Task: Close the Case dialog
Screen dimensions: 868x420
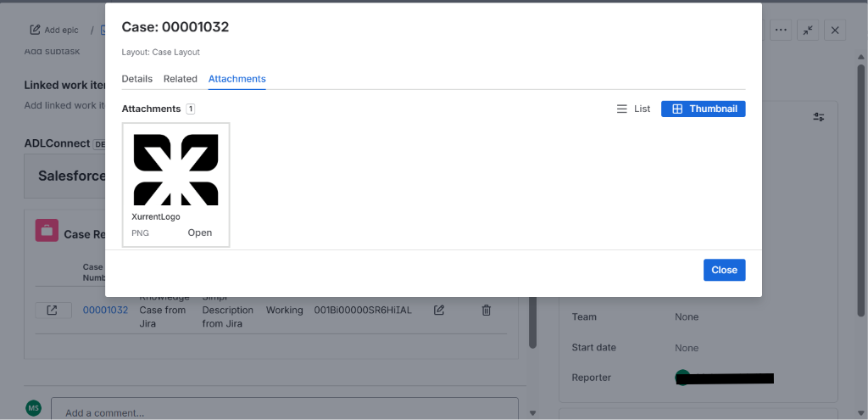Action: (x=724, y=270)
